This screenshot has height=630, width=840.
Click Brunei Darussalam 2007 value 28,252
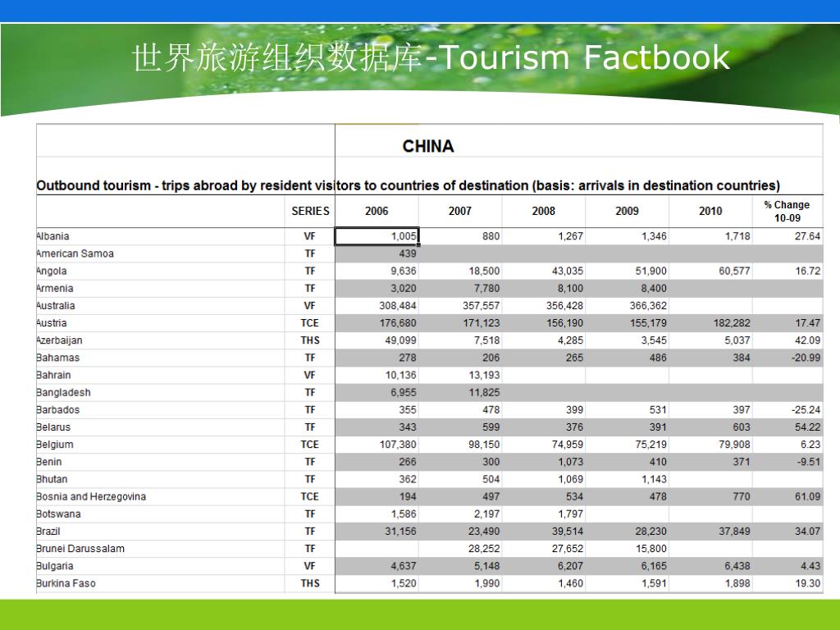484,549
